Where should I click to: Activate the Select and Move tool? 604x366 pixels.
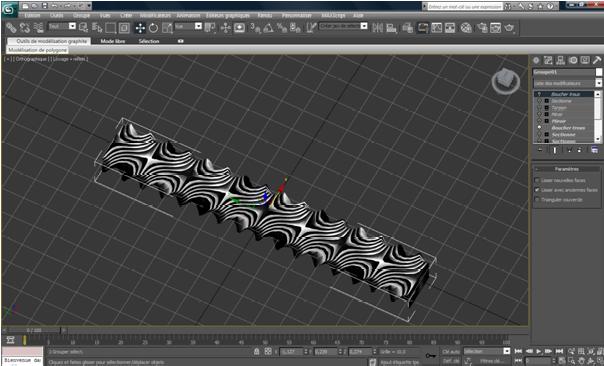coord(140,28)
